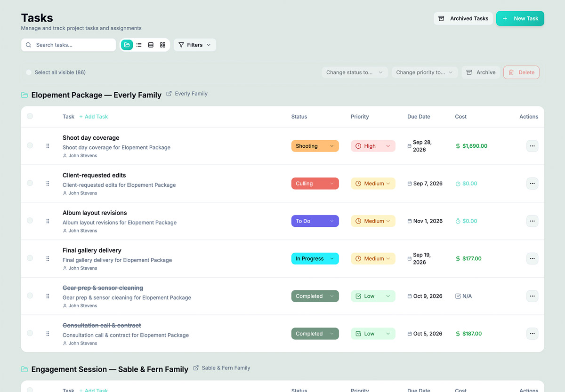The width and height of the screenshot is (565, 392).
Task: Open actions menu for Final gallery delivery
Action: click(532, 258)
